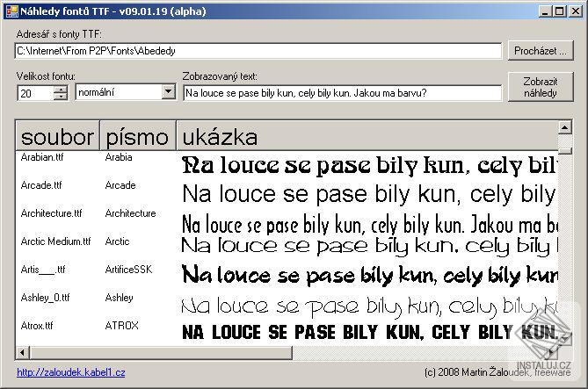The image size is (588, 389).
Task: Click the Architecture font preview sample
Action: 369,225
